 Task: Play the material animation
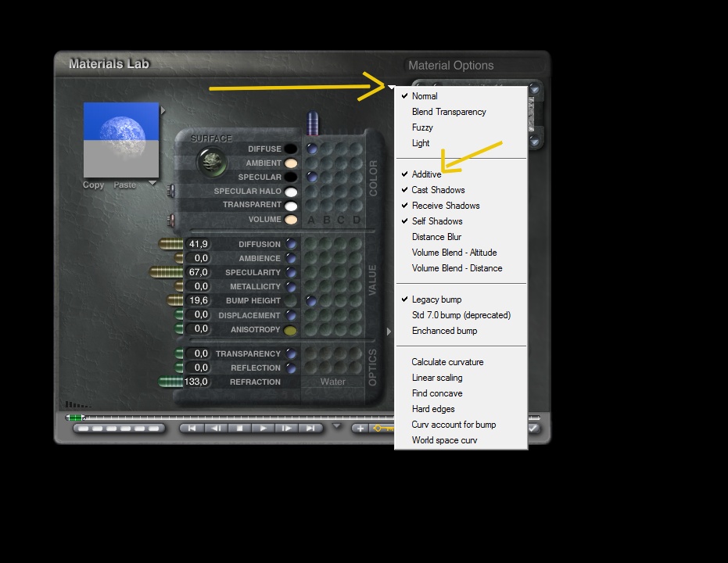264,429
